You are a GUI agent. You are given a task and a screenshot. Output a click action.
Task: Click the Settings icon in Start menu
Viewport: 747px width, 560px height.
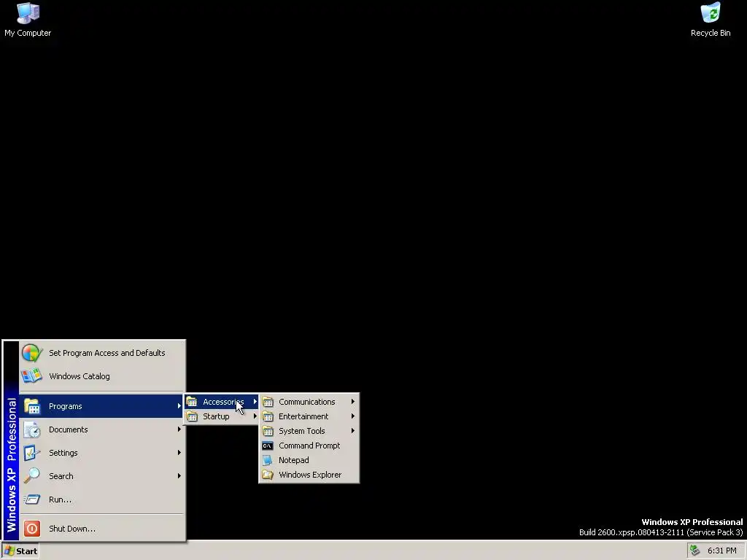coord(32,453)
